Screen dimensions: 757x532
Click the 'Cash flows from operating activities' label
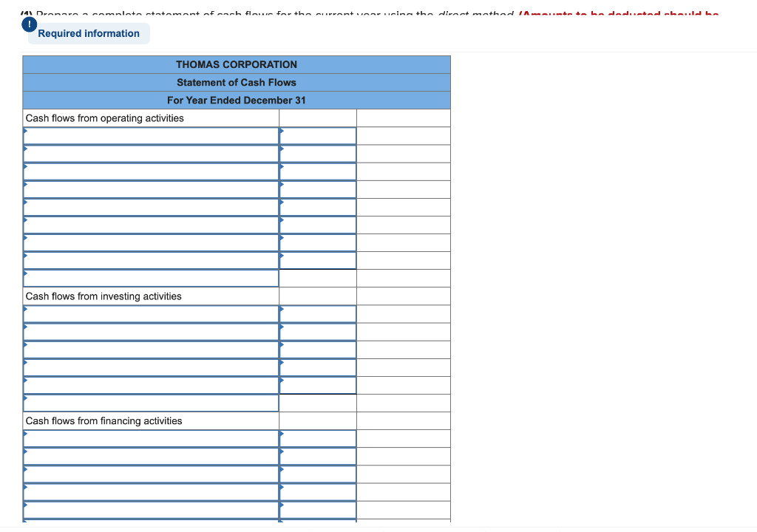(105, 118)
